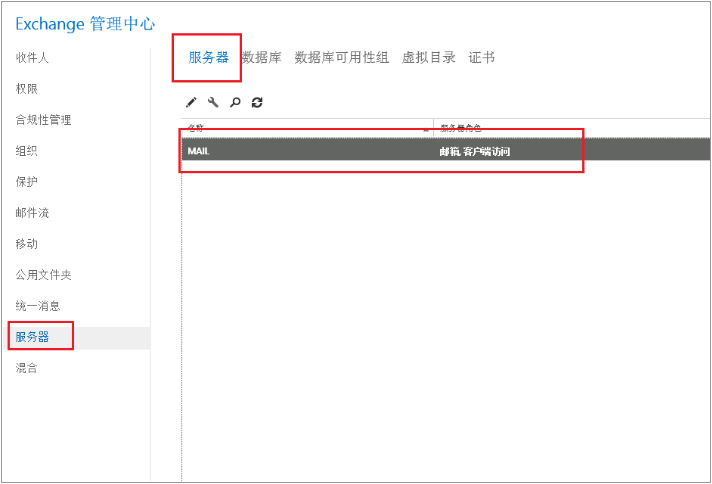Open the 数据库可用性组 tab
Viewport: 712px width, 484px height.
pyautogui.click(x=341, y=58)
